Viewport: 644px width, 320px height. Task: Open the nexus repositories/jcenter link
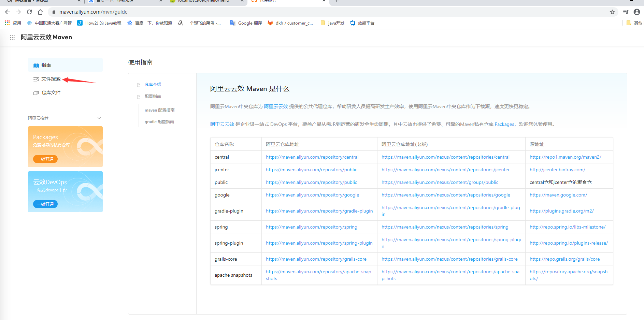click(x=446, y=170)
